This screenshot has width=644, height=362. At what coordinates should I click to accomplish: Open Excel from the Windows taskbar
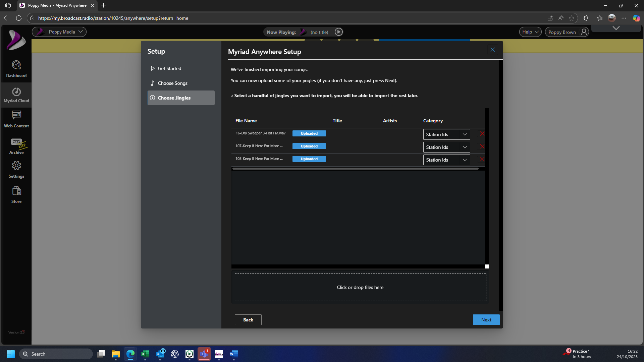tap(145, 354)
